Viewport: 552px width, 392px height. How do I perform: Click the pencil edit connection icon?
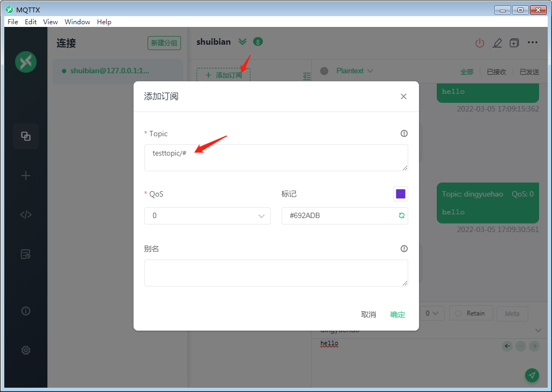point(497,43)
